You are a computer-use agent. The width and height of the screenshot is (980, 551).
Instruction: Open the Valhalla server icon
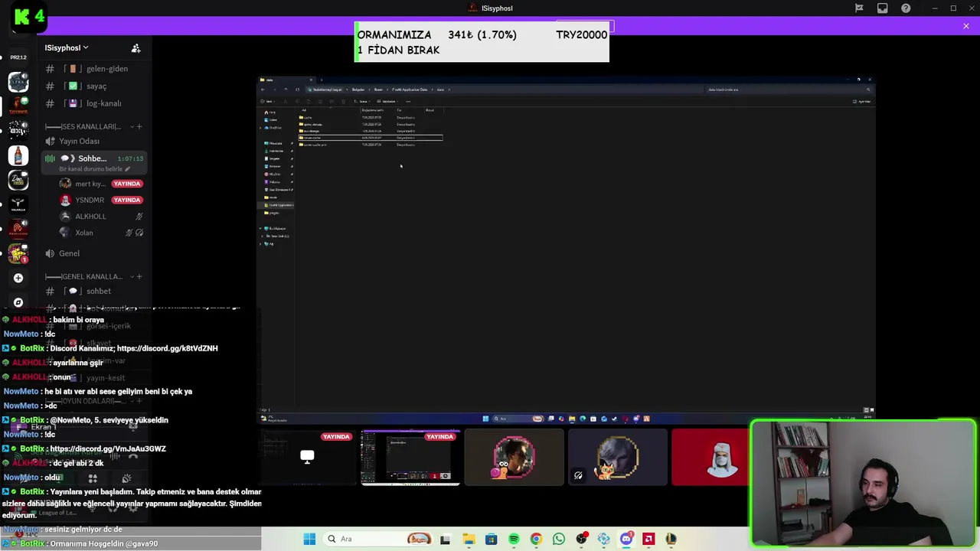[x=18, y=204]
